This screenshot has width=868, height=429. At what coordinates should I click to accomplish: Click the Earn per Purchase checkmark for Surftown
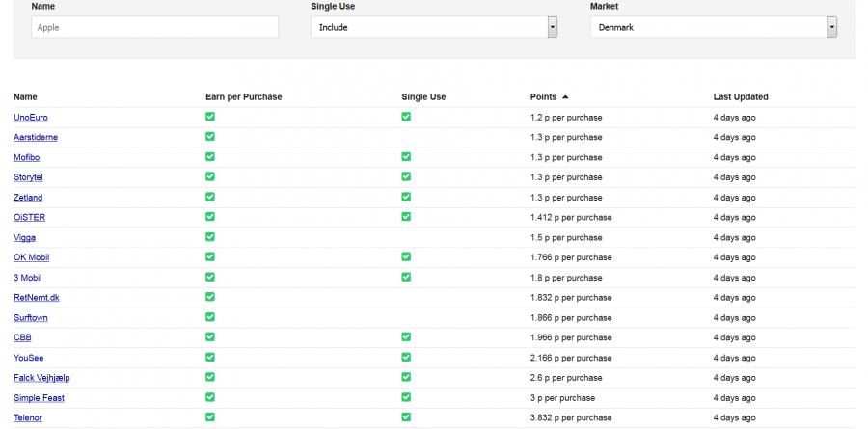coord(210,317)
